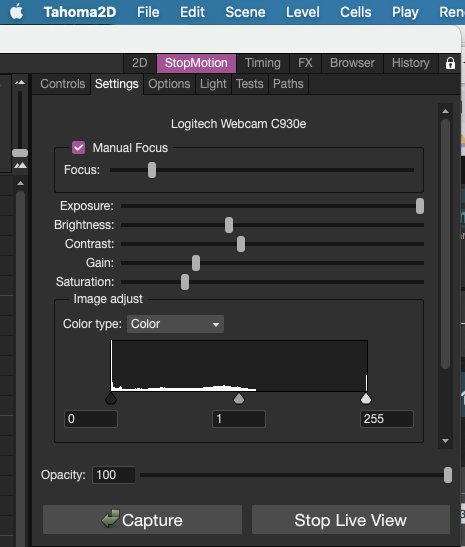
Task: Click the settings panel vertical scrollbar thumb
Action: 445,244
